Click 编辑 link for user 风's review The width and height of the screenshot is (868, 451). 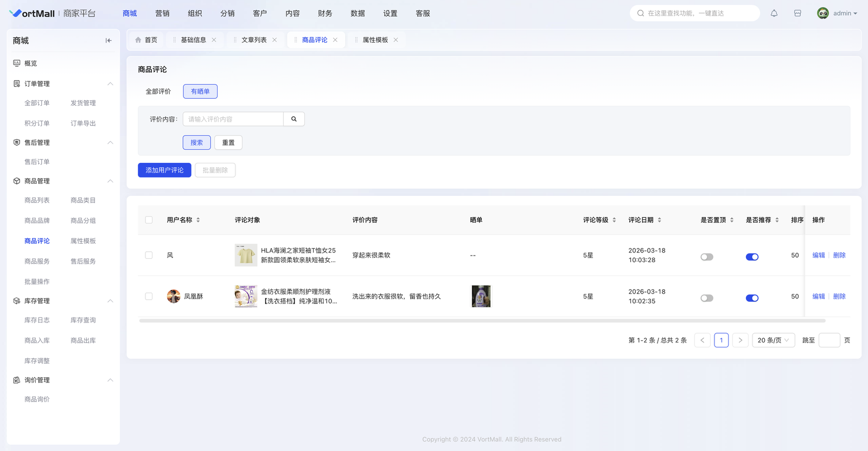point(818,255)
